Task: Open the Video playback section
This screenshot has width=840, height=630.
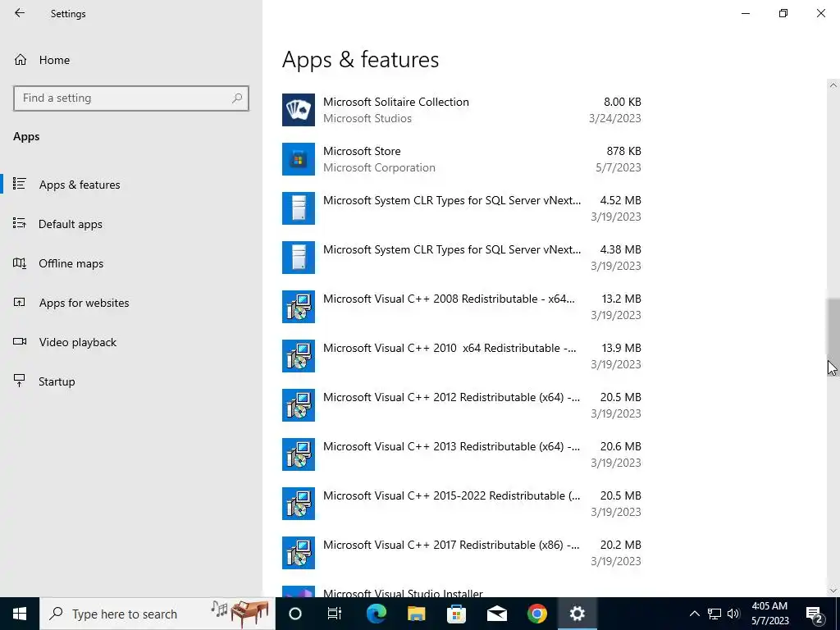Action: (131, 342)
